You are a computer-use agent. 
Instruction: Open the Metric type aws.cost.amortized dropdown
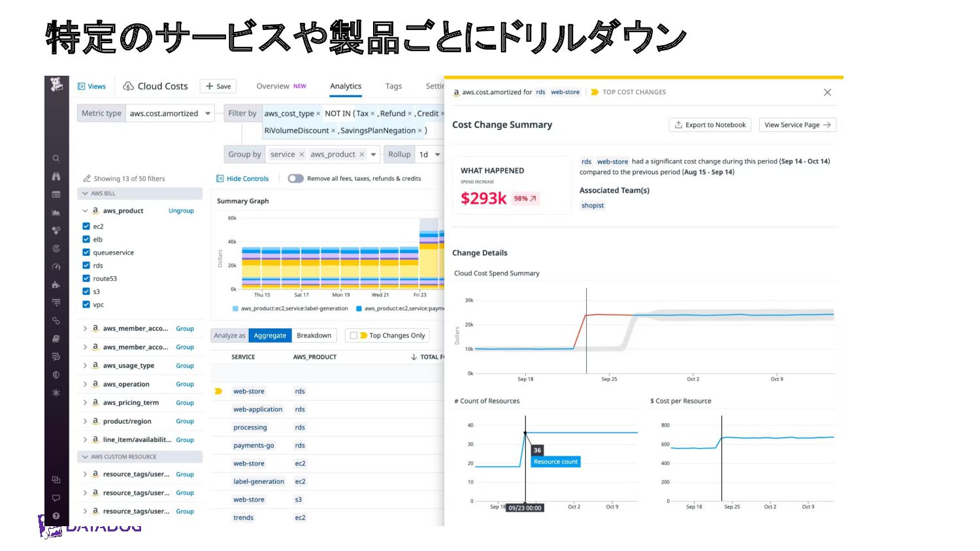coord(169,113)
